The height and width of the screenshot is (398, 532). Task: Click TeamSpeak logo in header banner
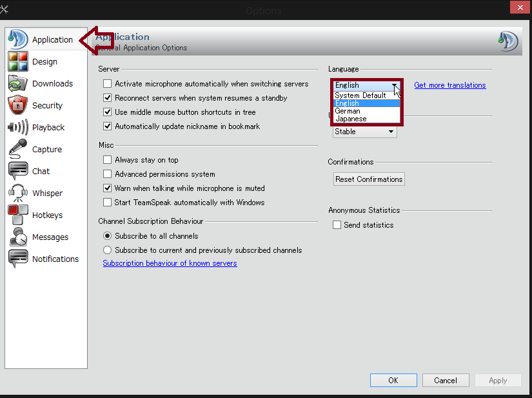point(508,41)
